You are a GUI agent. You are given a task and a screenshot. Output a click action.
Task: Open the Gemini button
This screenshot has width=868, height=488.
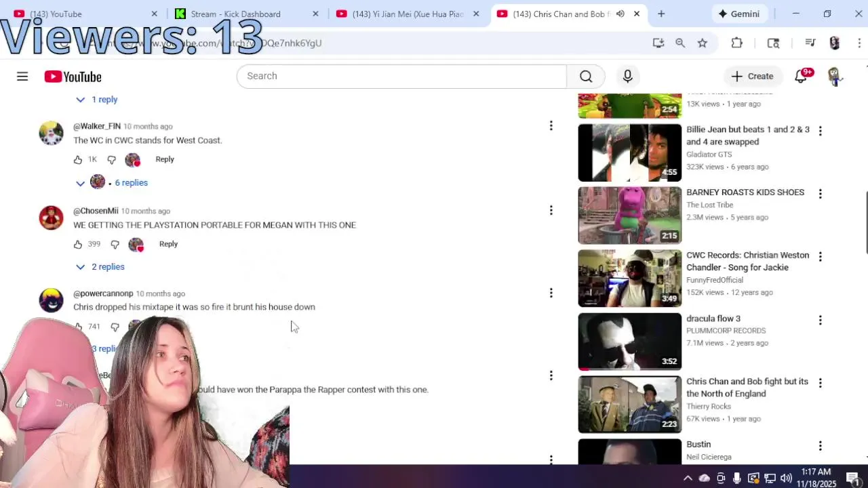[739, 14]
